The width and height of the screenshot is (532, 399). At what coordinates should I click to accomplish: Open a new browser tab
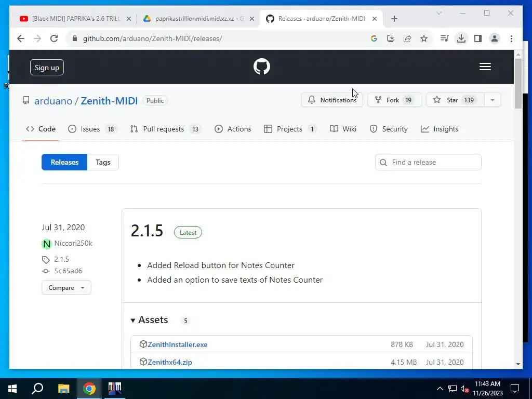[x=394, y=19]
